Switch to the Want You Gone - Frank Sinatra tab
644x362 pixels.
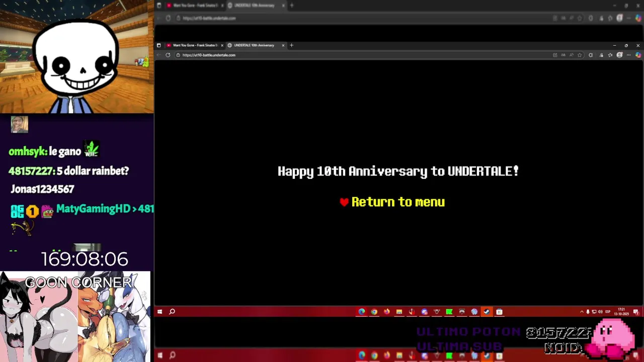(x=194, y=45)
